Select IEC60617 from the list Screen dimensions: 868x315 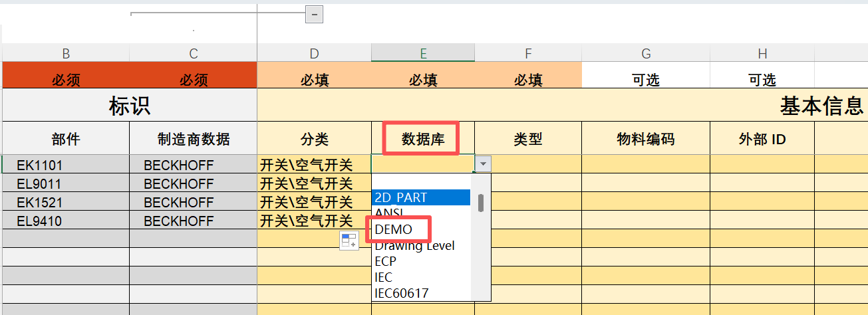pos(402,293)
